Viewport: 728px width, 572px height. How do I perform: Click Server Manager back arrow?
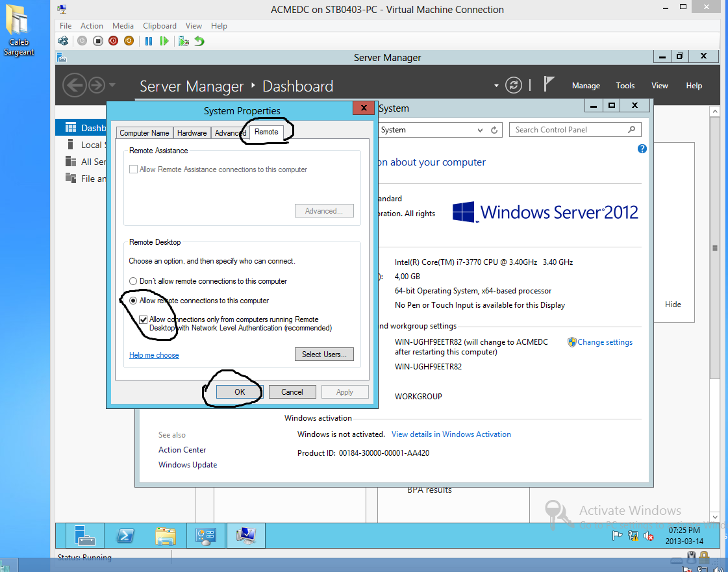tap(74, 86)
